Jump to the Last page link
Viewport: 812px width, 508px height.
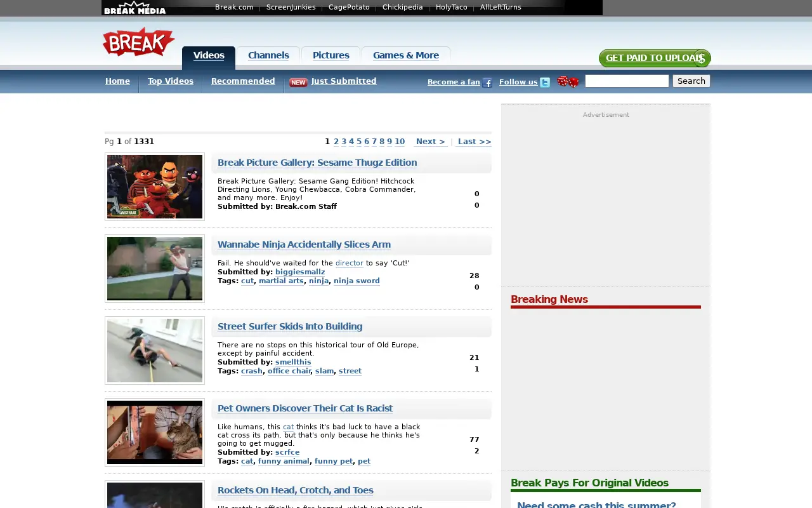(475, 142)
